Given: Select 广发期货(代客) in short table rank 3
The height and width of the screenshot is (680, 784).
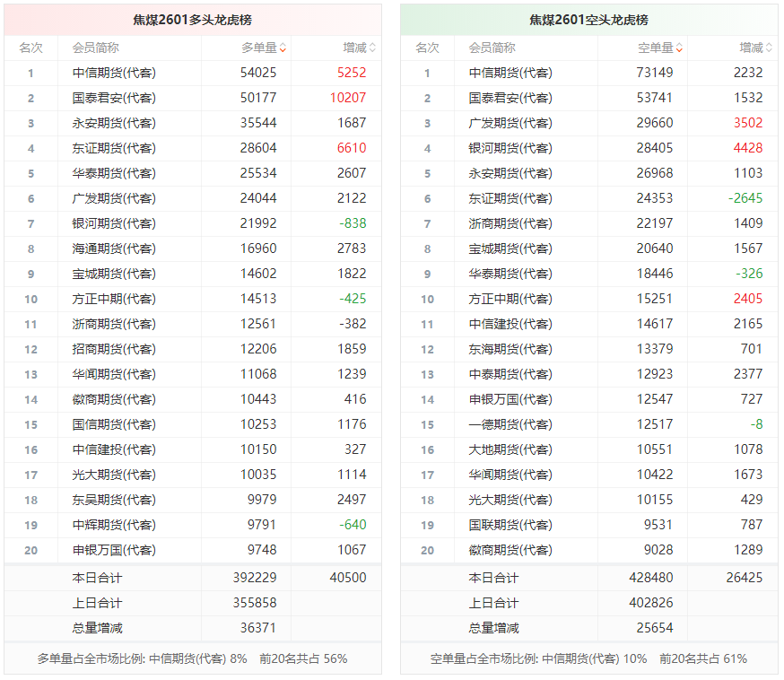Looking at the screenshot, I should pos(510,123).
